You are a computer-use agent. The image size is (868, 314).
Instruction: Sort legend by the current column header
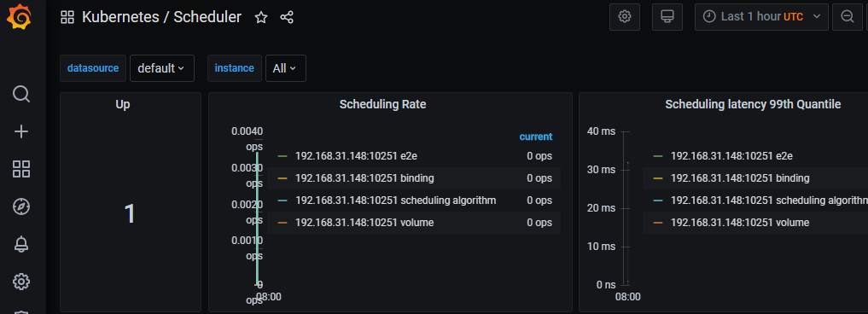pyautogui.click(x=535, y=137)
